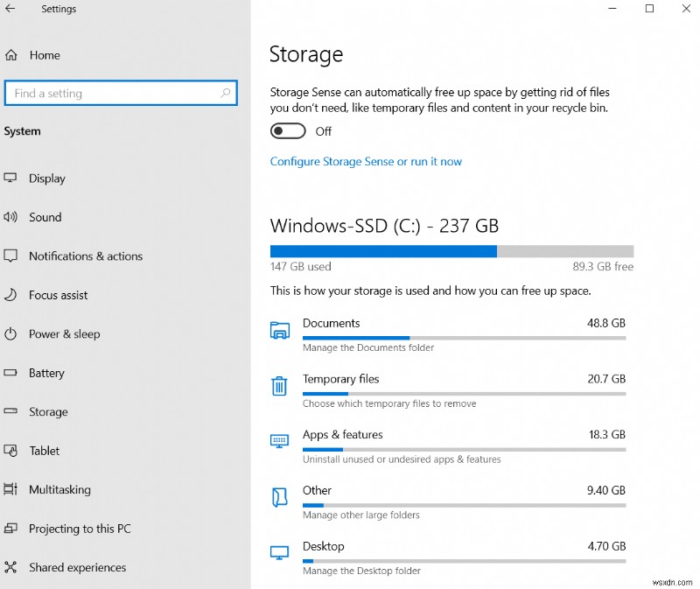Click the search magnifier icon
The image size is (700, 589).
click(x=226, y=93)
